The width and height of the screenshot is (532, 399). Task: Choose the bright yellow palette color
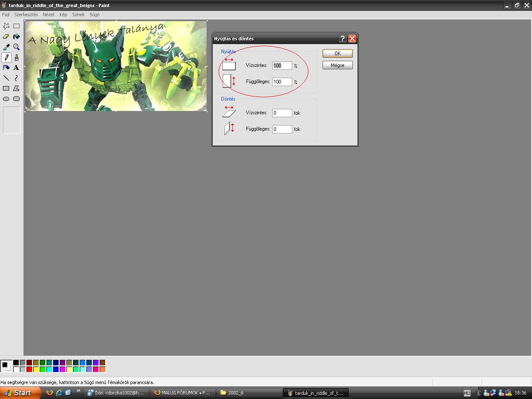tap(36, 369)
